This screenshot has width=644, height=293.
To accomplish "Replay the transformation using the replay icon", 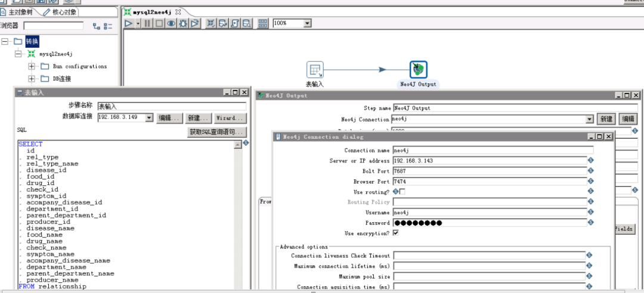I will tap(195, 23).
